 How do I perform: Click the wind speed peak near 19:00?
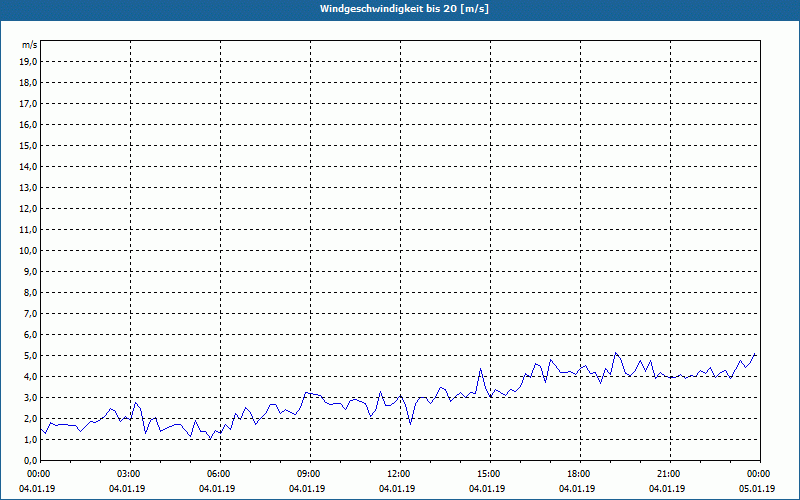pos(616,353)
